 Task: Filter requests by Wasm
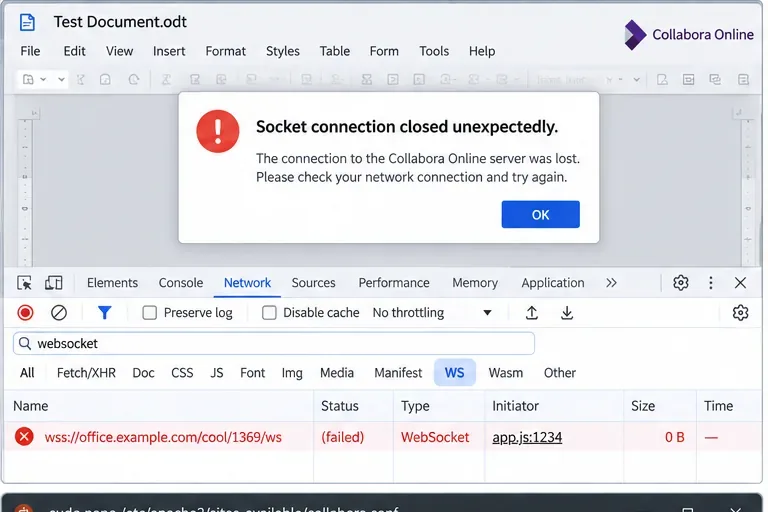pos(505,373)
